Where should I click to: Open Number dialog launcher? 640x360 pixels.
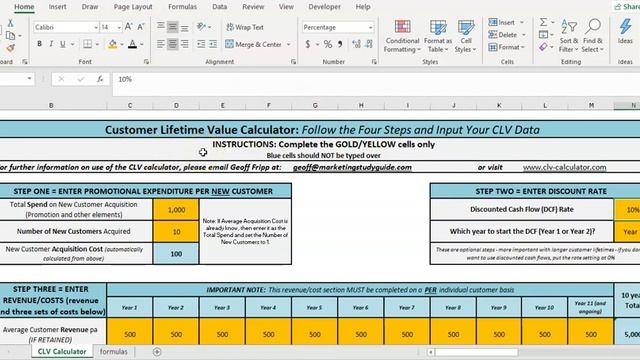[374, 62]
